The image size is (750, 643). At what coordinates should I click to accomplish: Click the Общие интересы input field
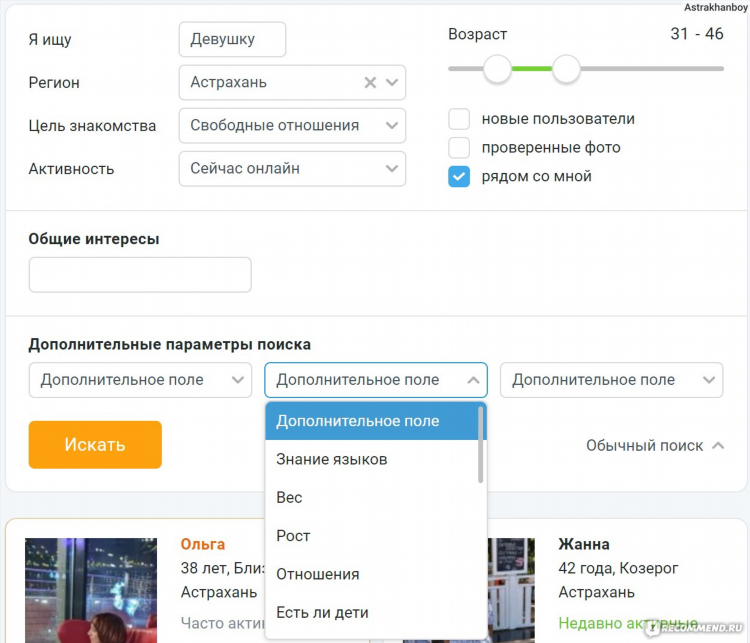(x=140, y=275)
